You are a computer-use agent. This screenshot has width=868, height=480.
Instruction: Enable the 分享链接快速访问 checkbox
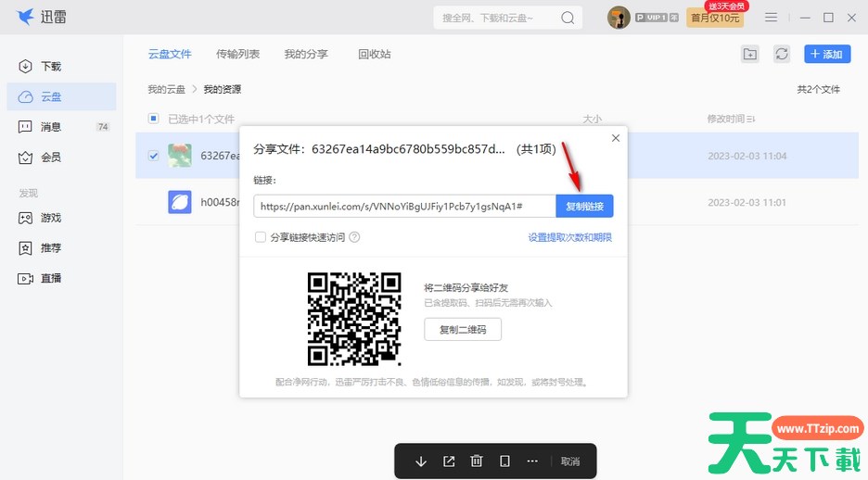coord(261,237)
